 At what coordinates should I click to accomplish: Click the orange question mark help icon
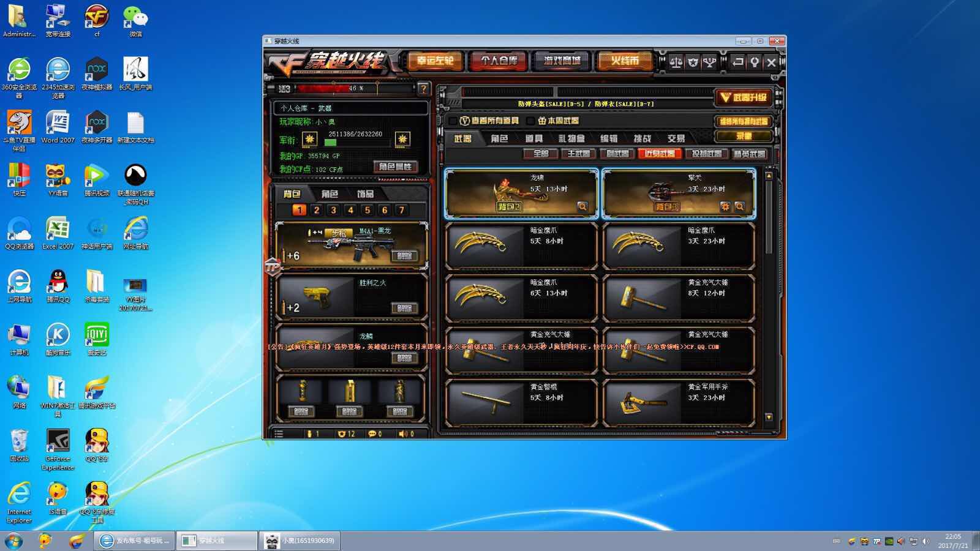(x=423, y=89)
